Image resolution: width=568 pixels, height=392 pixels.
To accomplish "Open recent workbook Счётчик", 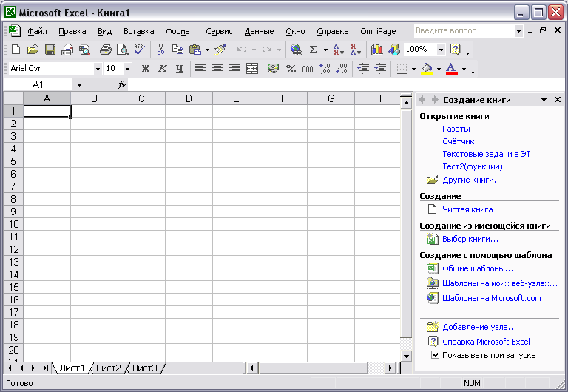I will pyautogui.click(x=459, y=141).
